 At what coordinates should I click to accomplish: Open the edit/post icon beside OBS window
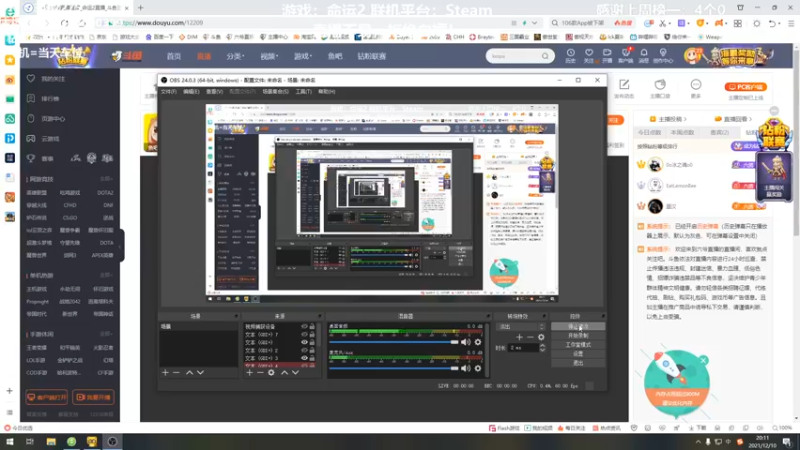click(x=624, y=85)
